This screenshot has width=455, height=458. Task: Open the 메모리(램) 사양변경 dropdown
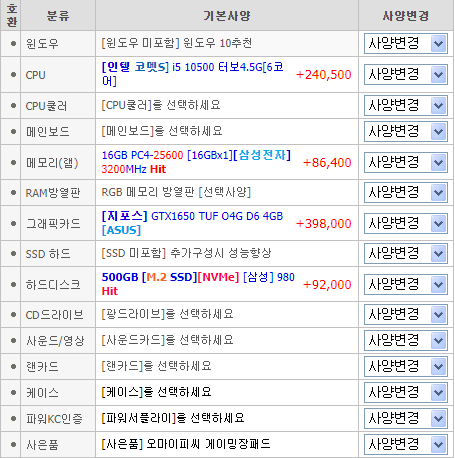(405, 162)
